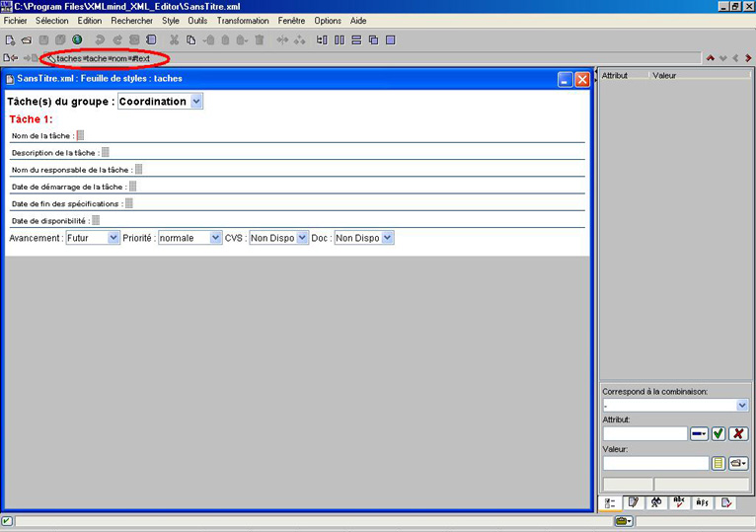Click the Cut scissors icon

pos(175,40)
